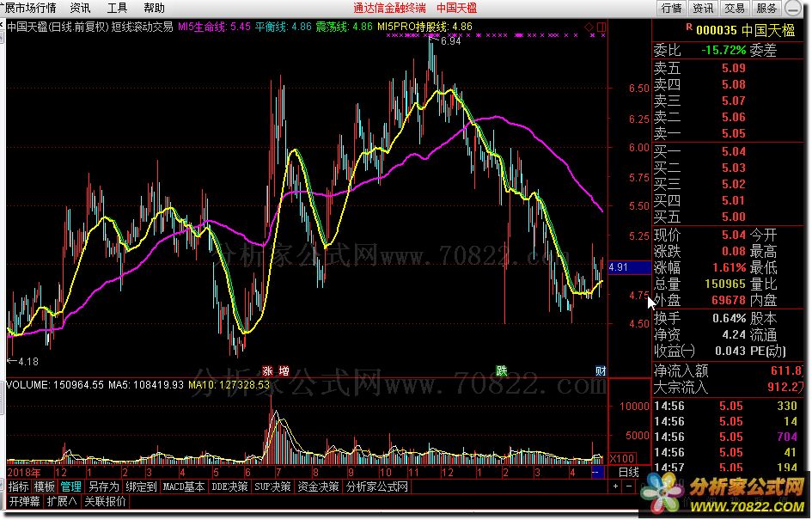Click the 14:56 trade row with volume 704

(x=728, y=437)
